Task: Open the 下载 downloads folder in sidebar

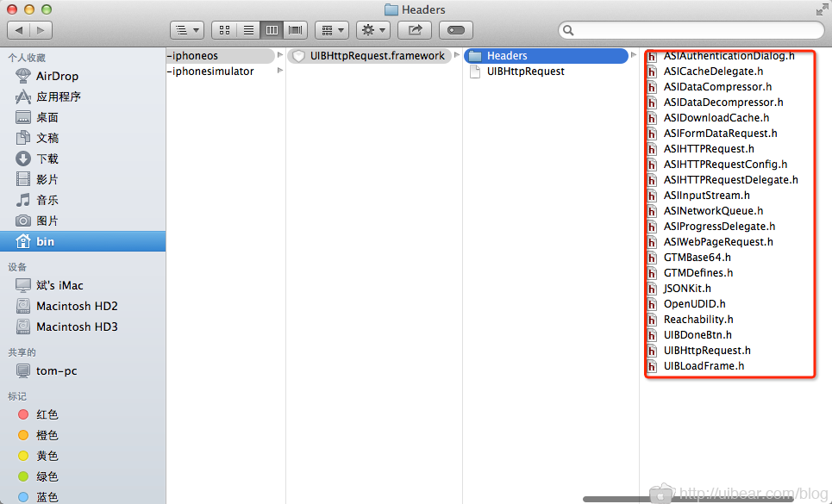Action: click(47, 159)
